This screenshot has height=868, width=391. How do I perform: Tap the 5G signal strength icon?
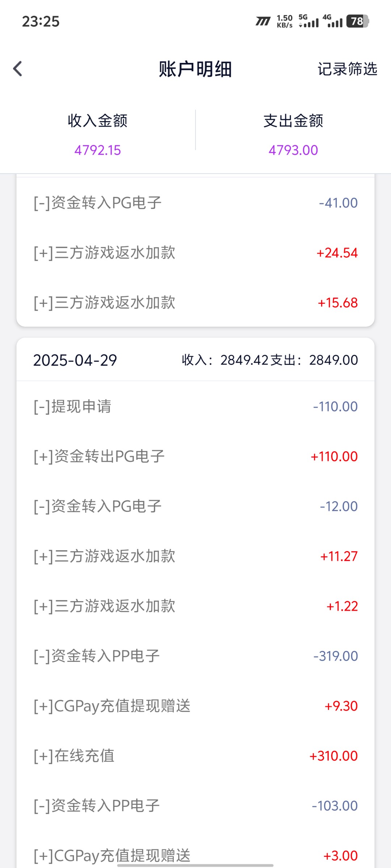[309, 21]
